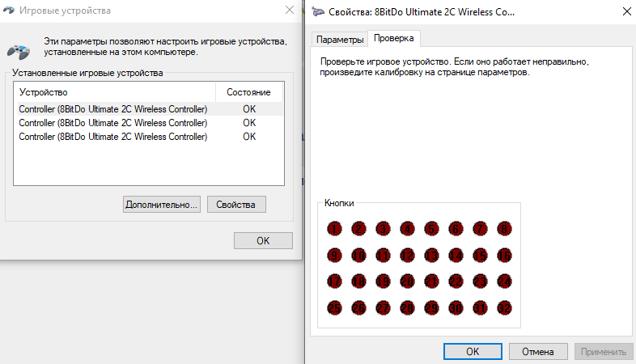Switch to the Параметры tab
This screenshot has height=364, width=636.
tap(340, 40)
